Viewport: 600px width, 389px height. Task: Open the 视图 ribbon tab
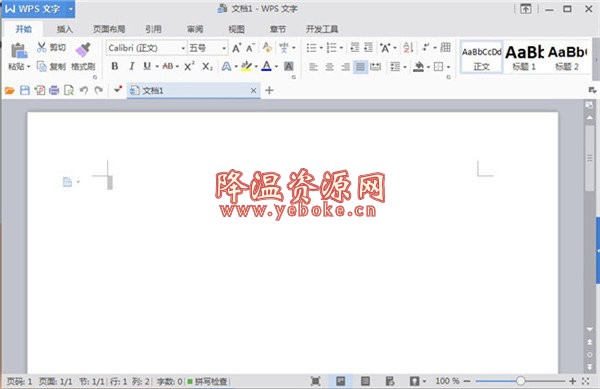click(x=236, y=29)
